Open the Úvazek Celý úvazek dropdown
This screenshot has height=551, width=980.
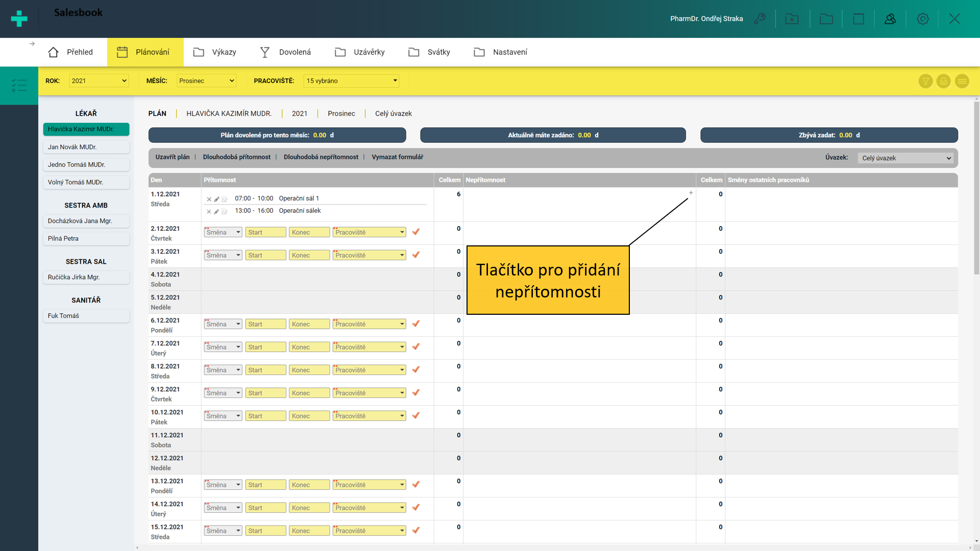[905, 158]
